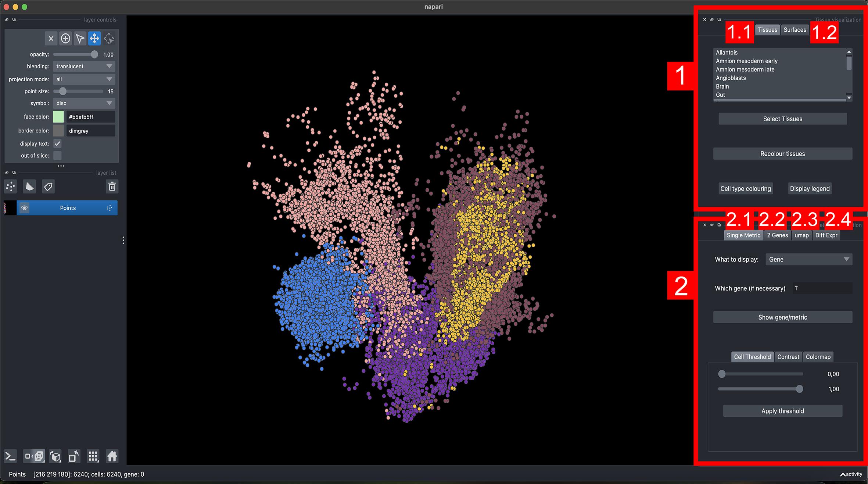Select the select-points arrow tool
The width and height of the screenshot is (868, 484).
pos(80,38)
